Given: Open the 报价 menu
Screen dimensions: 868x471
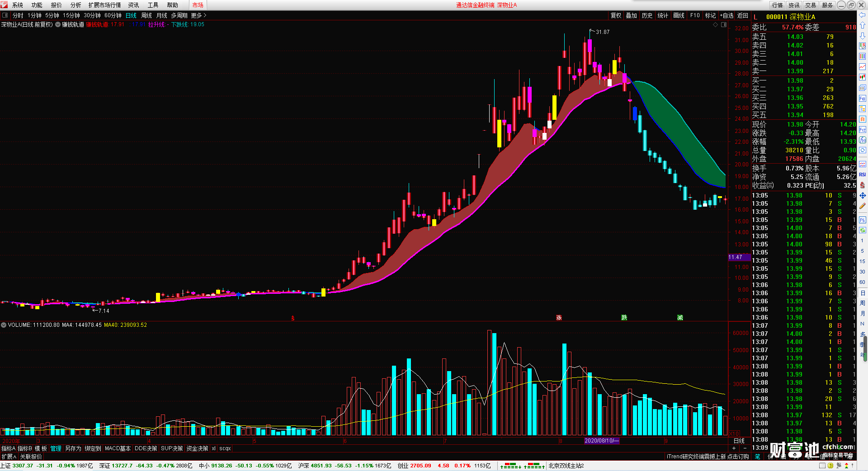Looking at the screenshot, I should [57, 5].
